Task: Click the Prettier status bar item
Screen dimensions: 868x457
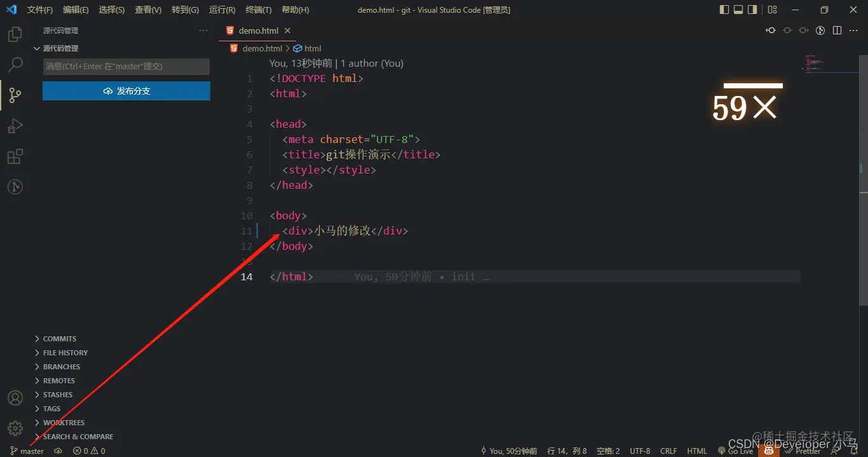Action: 804,451
